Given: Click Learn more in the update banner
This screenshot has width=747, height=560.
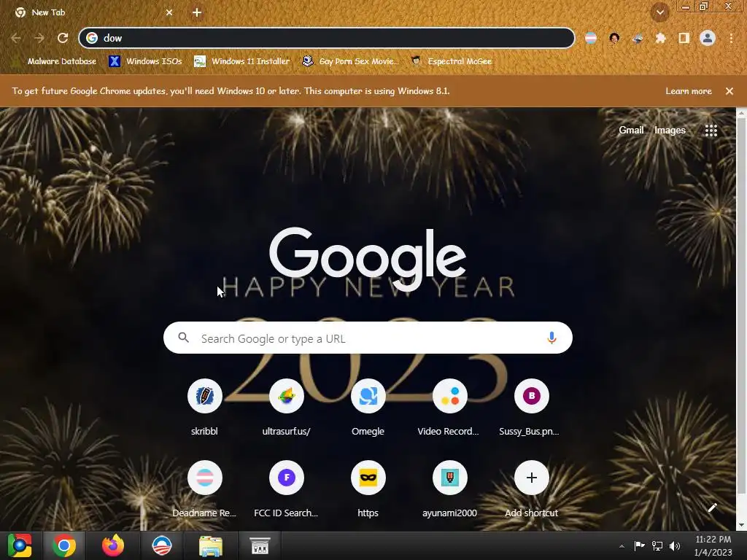Looking at the screenshot, I should (x=689, y=91).
